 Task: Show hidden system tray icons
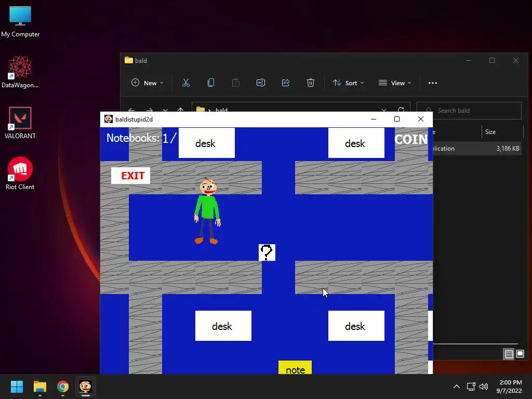457,387
